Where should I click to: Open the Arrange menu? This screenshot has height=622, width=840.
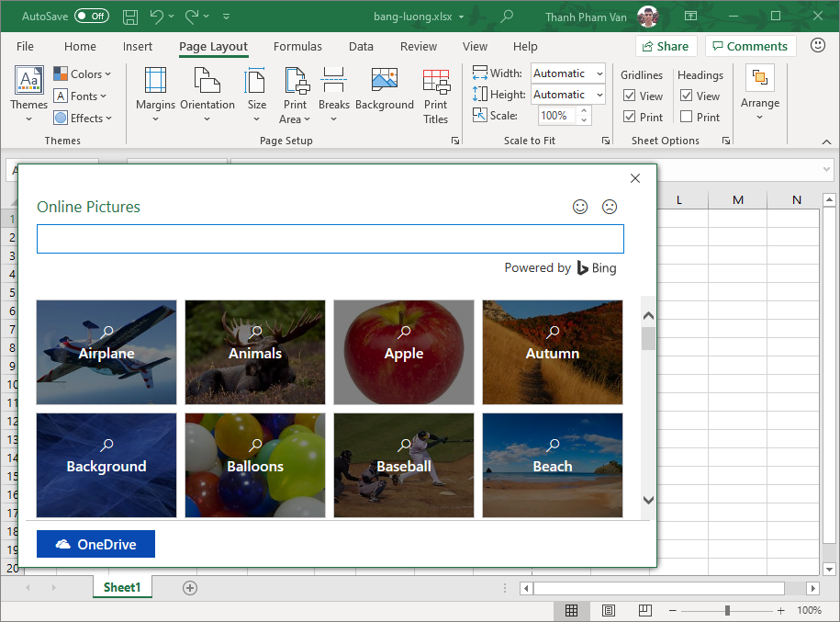pos(759,92)
